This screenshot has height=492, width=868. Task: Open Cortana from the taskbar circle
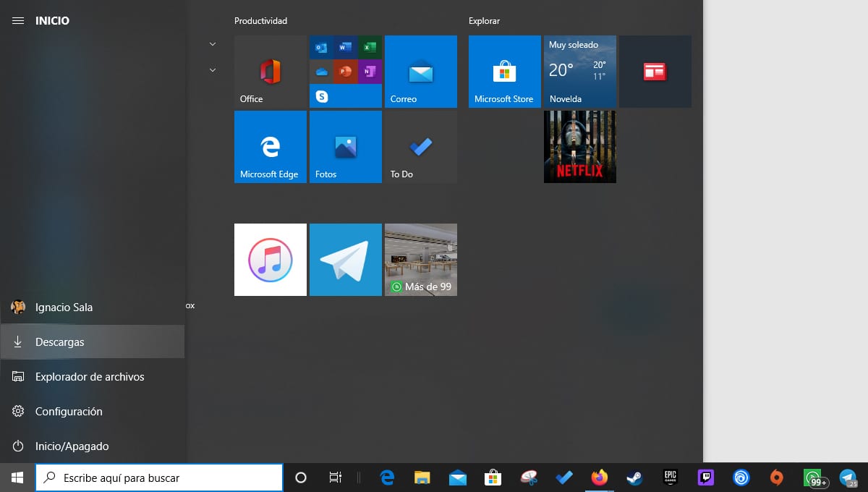(x=301, y=478)
